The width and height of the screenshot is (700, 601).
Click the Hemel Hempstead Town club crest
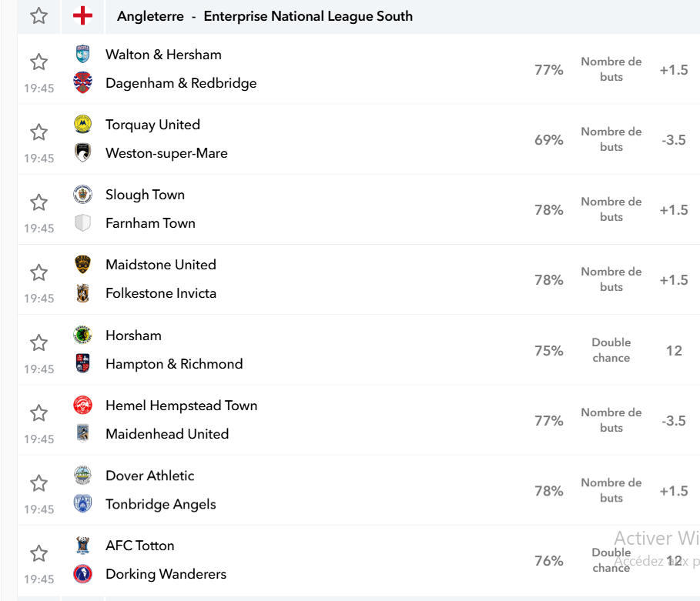pyautogui.click(x=82, y=405)
